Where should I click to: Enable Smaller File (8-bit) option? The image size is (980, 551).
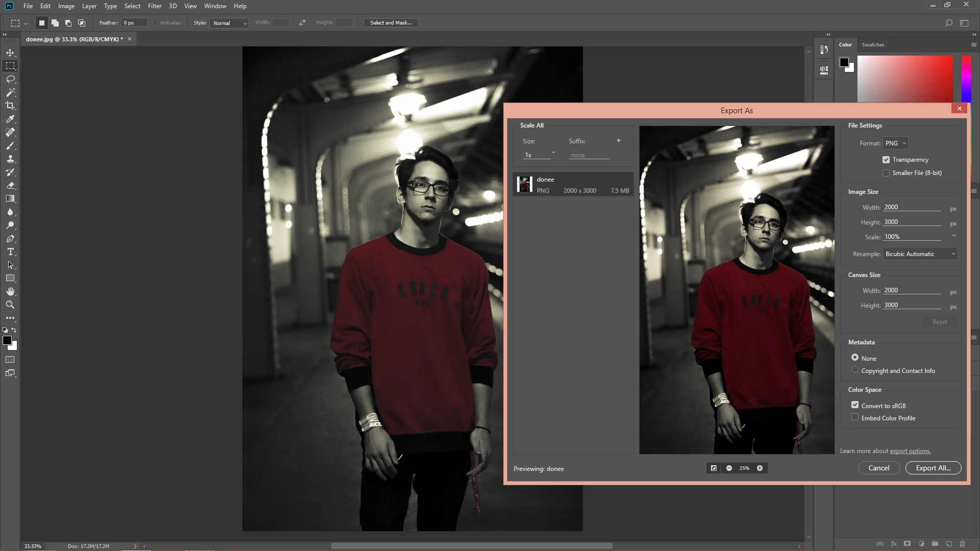(886, 173)
